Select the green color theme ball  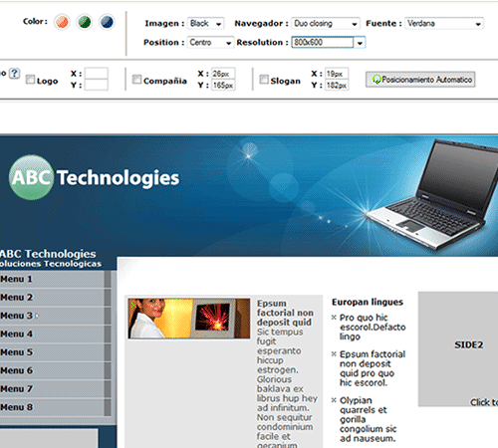85,22
